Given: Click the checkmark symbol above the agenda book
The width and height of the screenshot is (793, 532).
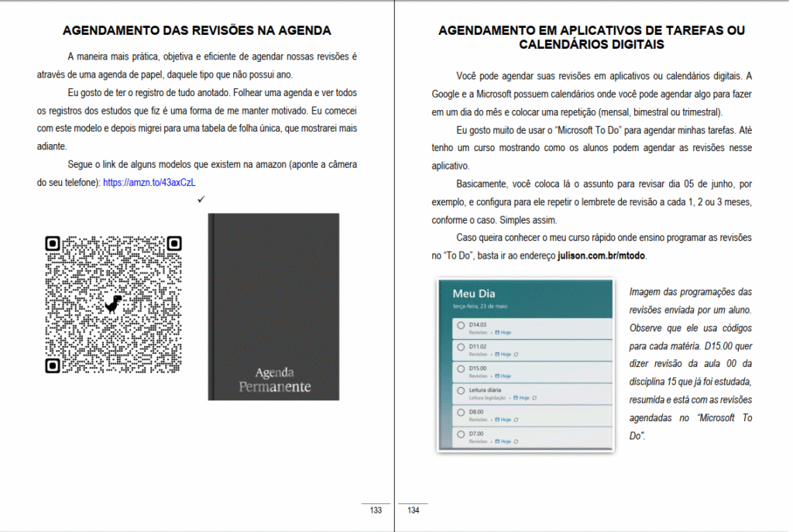Looking at the screenshot, I should coord(201,200).
